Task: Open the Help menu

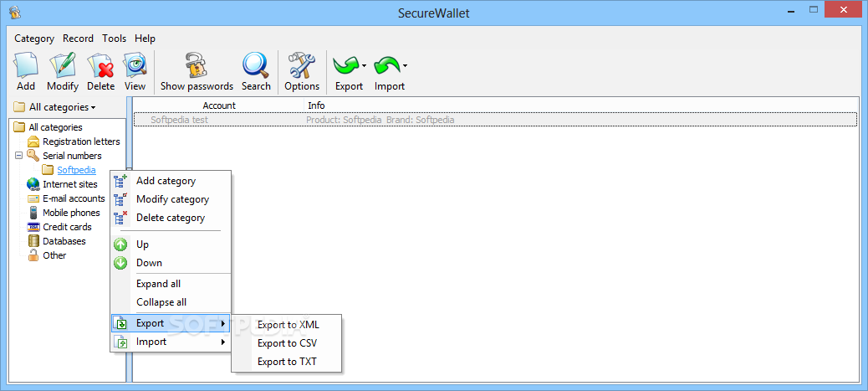Action: [x=145, y=39]
